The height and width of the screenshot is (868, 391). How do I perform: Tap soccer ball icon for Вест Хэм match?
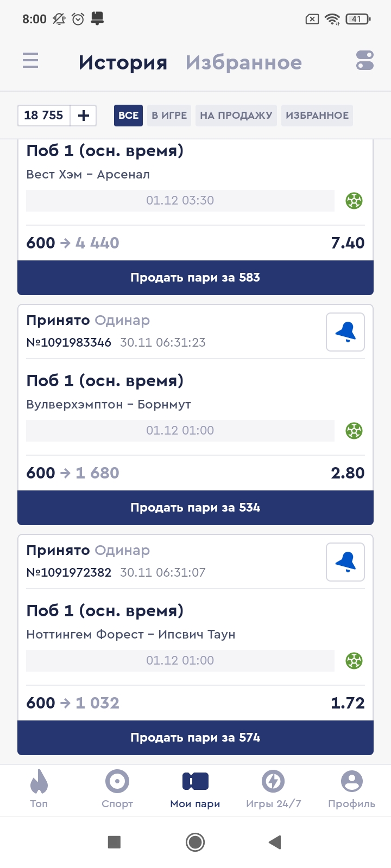pos(354,201)
